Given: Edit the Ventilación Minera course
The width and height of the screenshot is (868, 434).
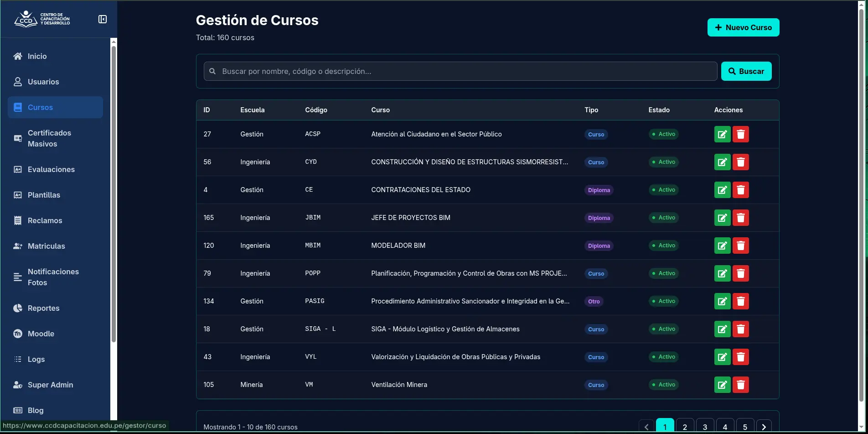Looking at the screenshot, I should [x=722, y=385].
